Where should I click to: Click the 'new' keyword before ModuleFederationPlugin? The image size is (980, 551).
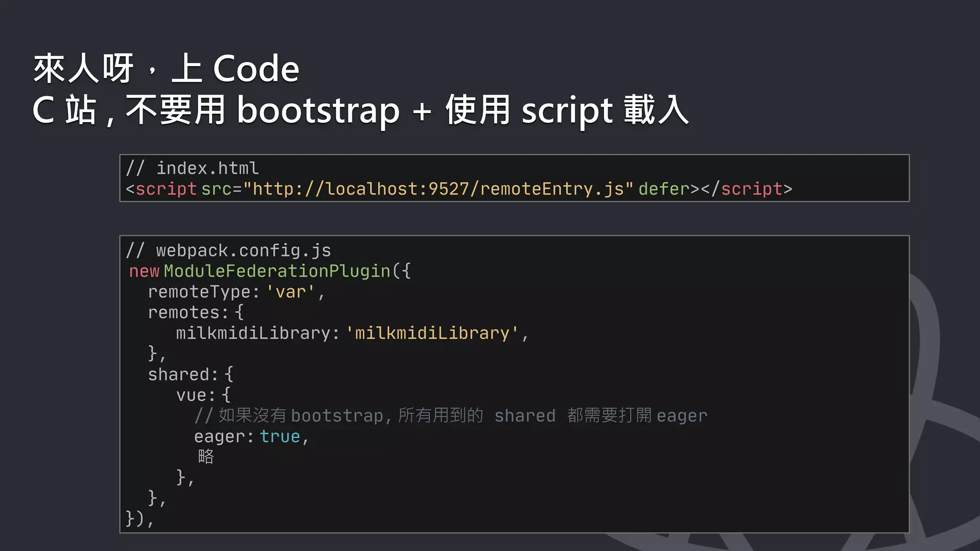coord(144,271)
